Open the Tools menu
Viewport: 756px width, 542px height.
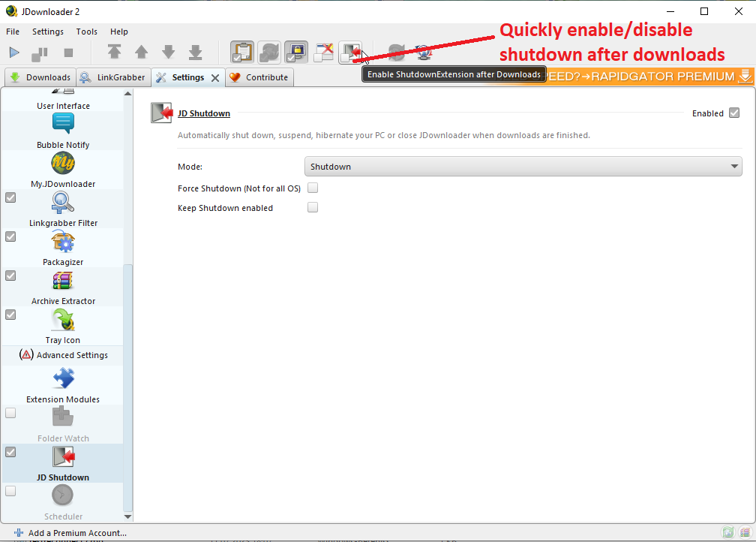(87, 32)
